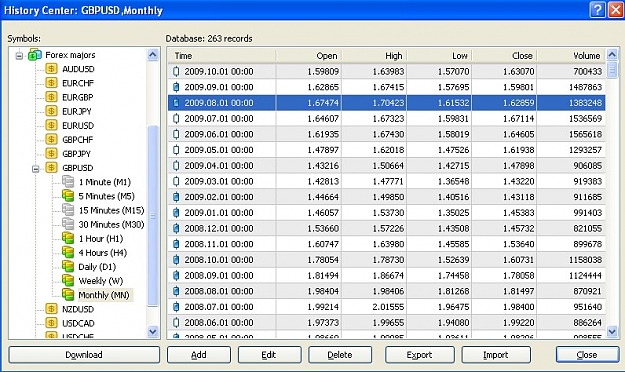Select the EURUSD symbol label
This screenshot has width=625, height=372.
(x=78, y=125)
